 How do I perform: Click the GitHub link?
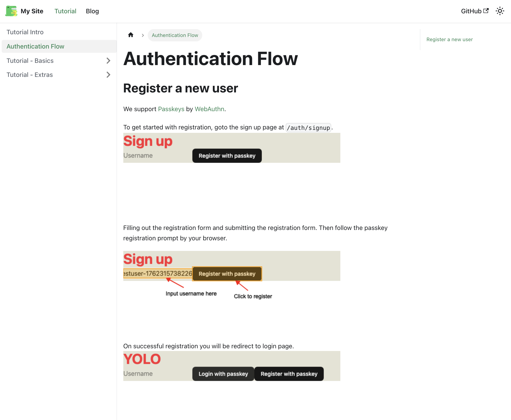tap(471, 11)
